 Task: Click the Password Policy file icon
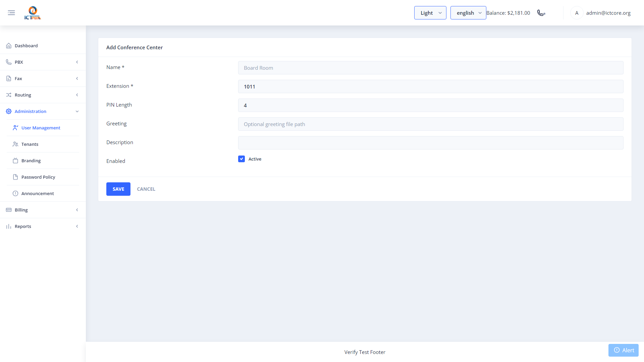point(15,177)
